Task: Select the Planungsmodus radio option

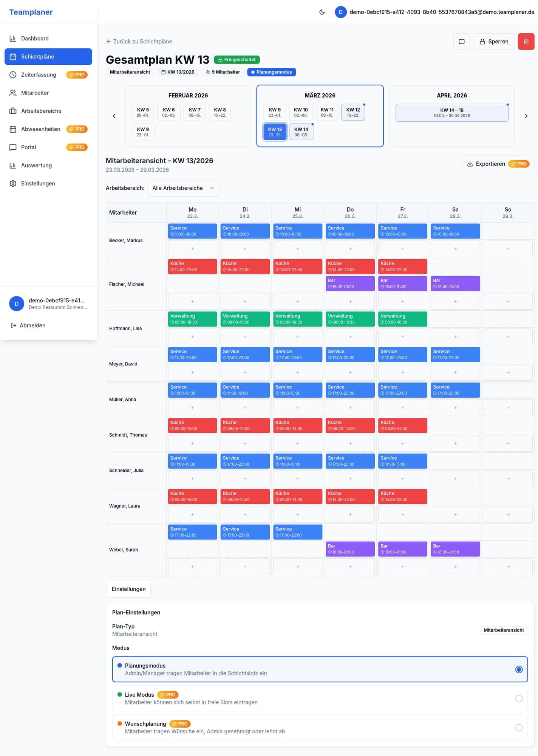Action: (x=519, y=669)
